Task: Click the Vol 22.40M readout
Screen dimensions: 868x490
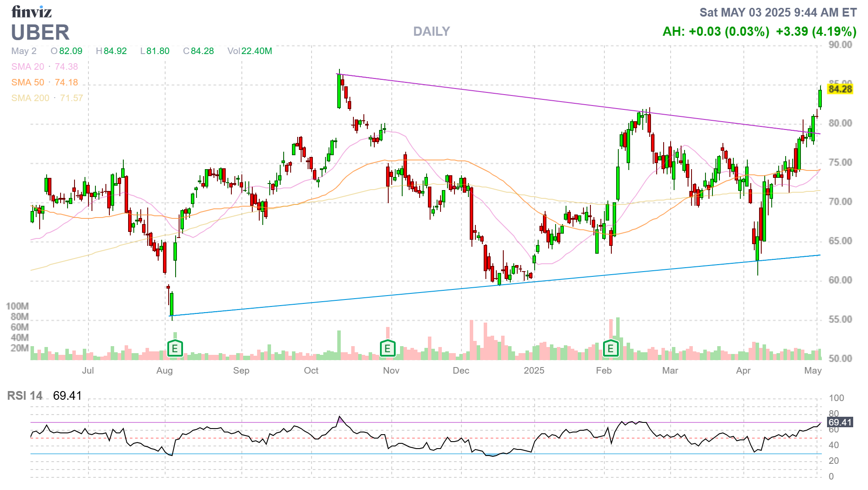Action: coord(250,51)
